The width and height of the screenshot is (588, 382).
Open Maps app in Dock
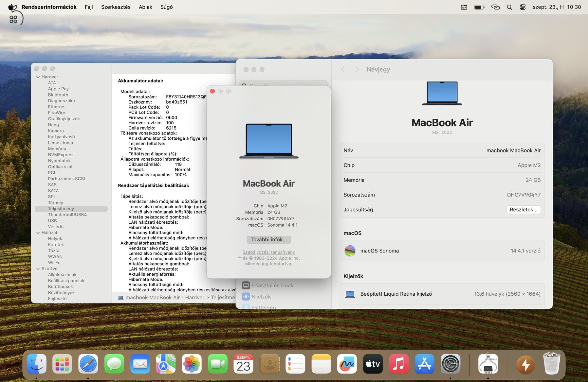click(x=166, y=364)
